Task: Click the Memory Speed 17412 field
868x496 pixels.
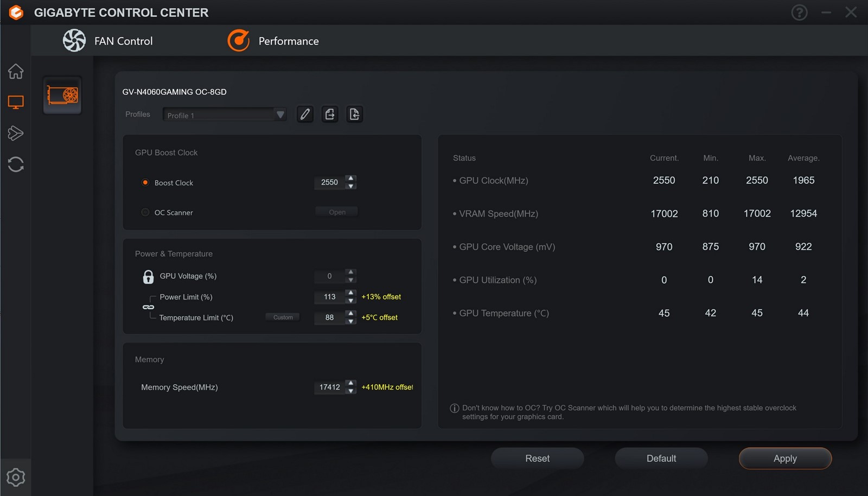Action: pyautogui.click(x=329, y=387)
